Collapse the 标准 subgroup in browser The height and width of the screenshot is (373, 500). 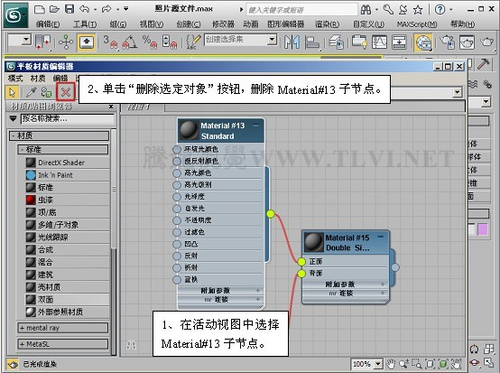pyautogui.click(x=63, y=150)
